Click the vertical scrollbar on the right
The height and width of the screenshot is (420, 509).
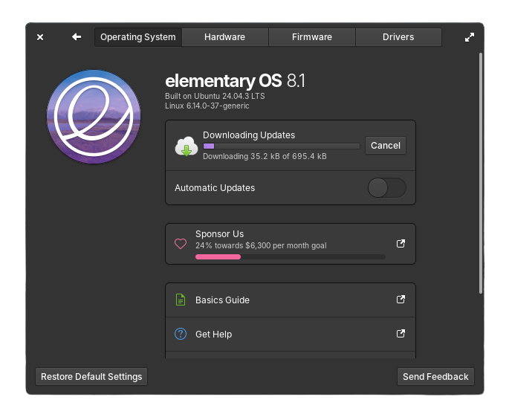click(x=481, y=173)
